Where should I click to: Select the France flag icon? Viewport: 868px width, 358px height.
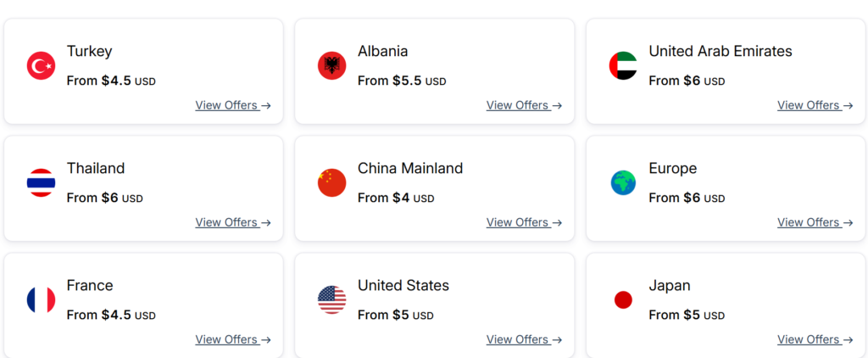pos(41,299)
